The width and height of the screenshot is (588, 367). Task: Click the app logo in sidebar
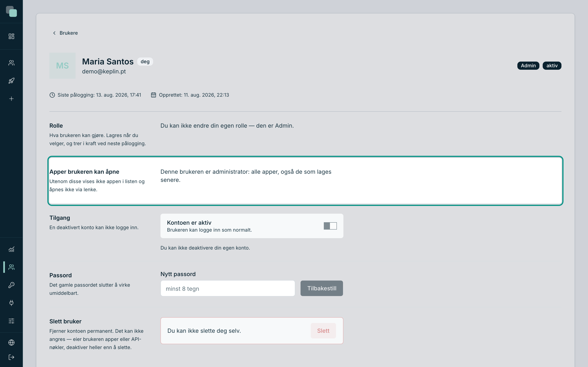pyautogui.click(x=11, y=11)
